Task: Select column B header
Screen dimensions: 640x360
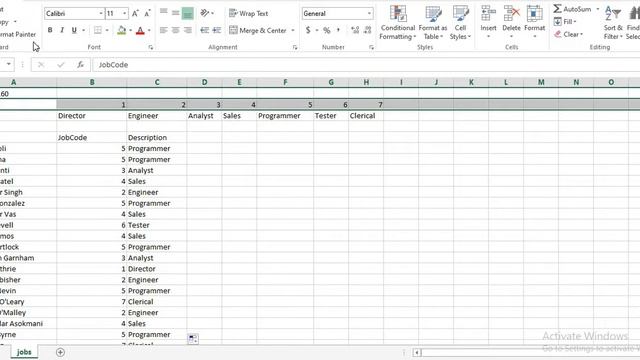Action: click(x=92, y=82)
